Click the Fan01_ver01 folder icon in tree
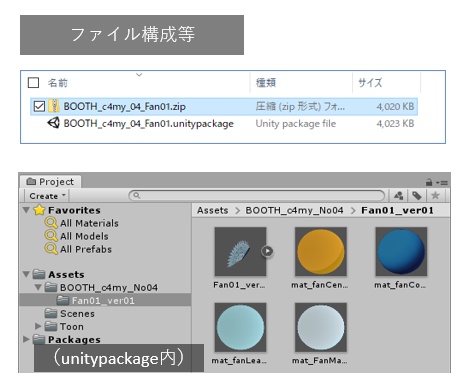 point(63,300)
